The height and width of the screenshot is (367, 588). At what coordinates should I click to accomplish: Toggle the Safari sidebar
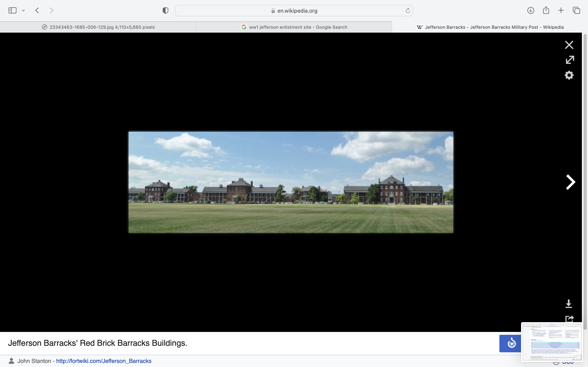pyautogui.click(x=12, y=10)
